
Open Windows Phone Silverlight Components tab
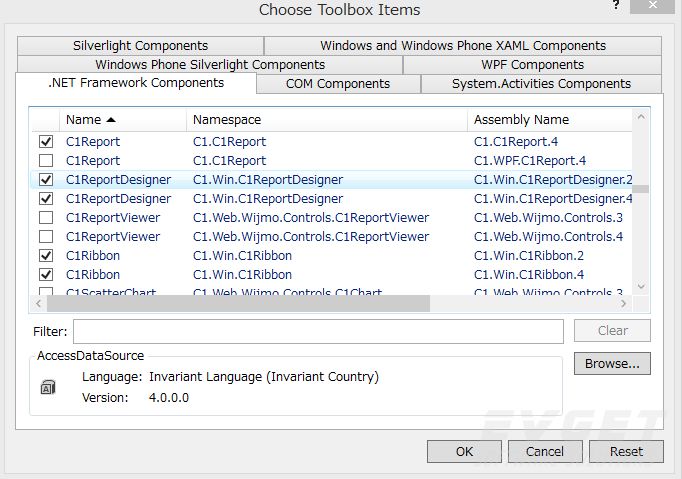pos(210,65)
